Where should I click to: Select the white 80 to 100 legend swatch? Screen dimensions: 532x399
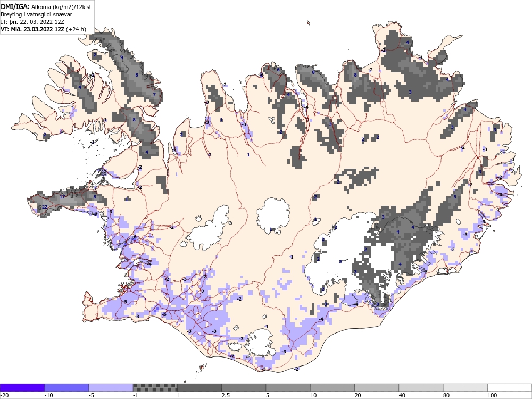(x=465, y=387)
